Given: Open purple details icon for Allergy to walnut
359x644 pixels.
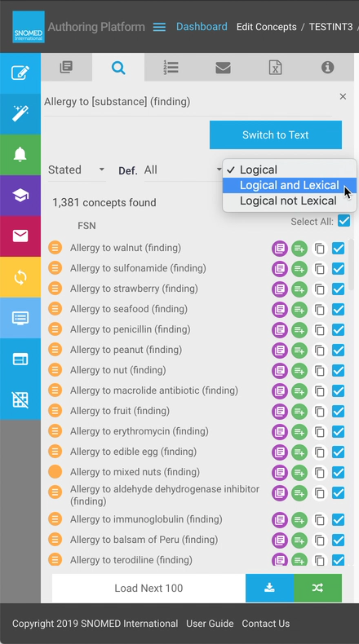Looking at the screenshot, I should tap(280, 248).
